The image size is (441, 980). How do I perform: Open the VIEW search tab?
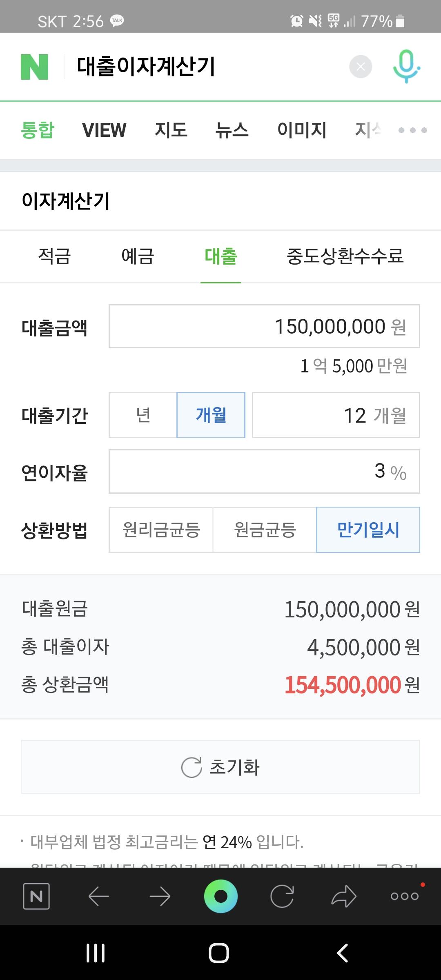tap(104, 130)
